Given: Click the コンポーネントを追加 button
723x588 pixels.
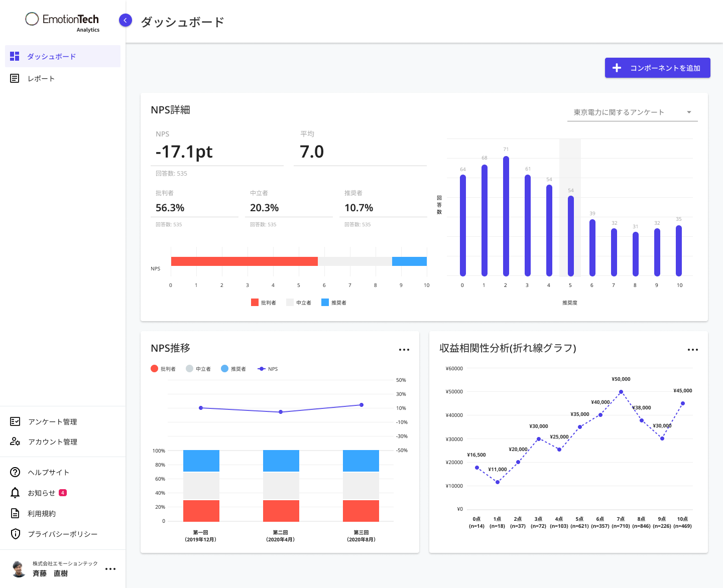Looking at the screenshot, I should (x=657, y=68).
